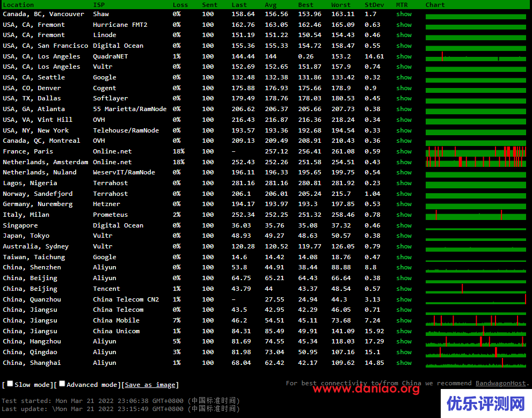Click the 18% loss value for Paris
The height and width of the screenshot is (418, 532).
tap(178, 151)
